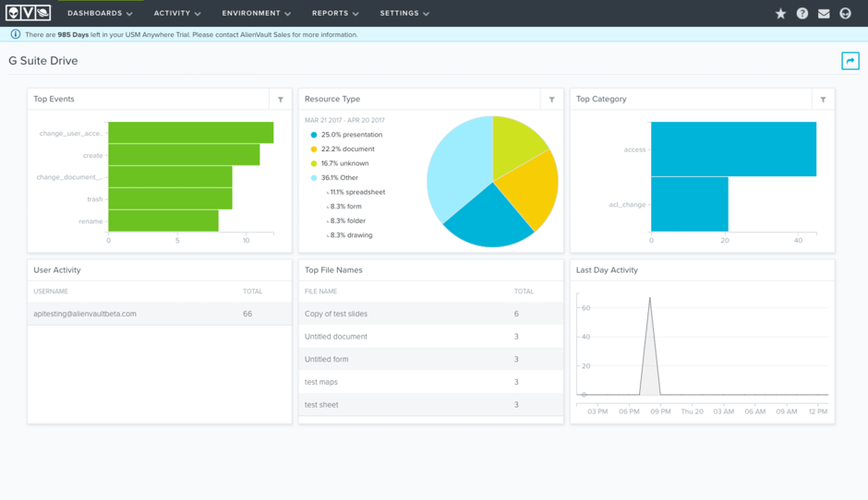
Task: Click the Resource Type filter icon
Action: pyautogui.click(x=551, y=100)
